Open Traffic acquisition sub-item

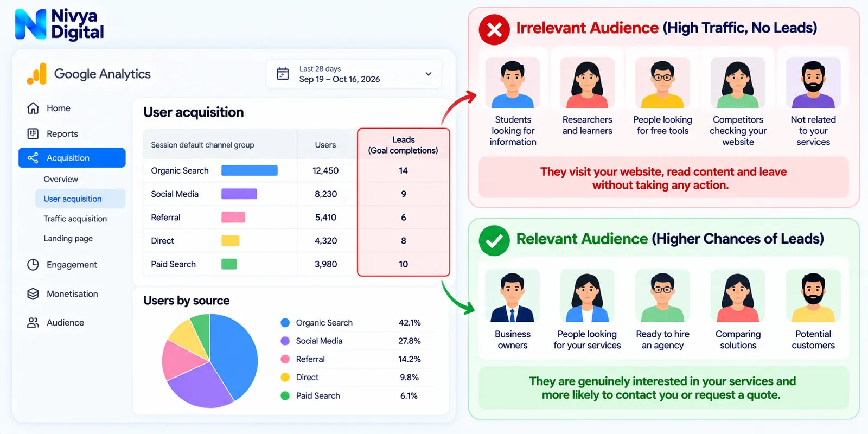(x=75, y=219)
